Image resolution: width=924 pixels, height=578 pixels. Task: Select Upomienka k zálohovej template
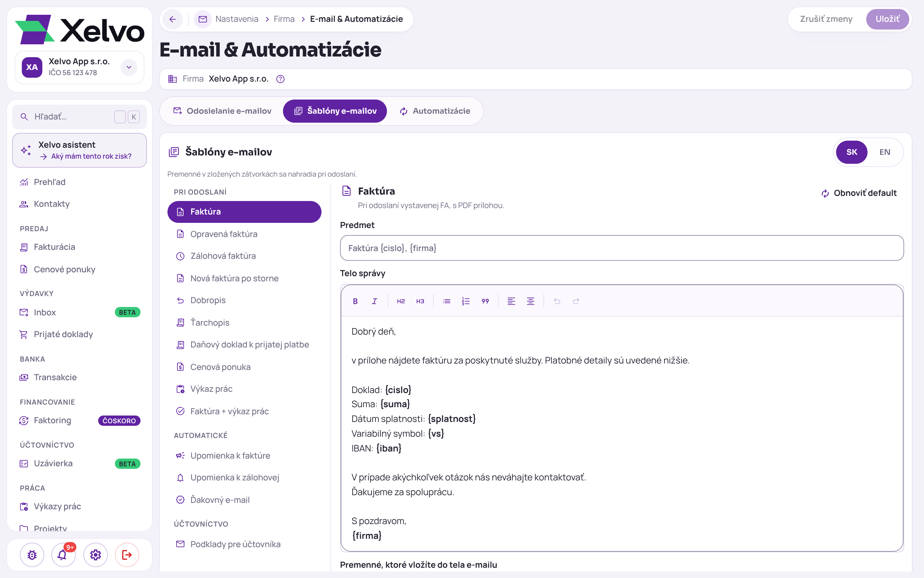[x=244, y=478]
